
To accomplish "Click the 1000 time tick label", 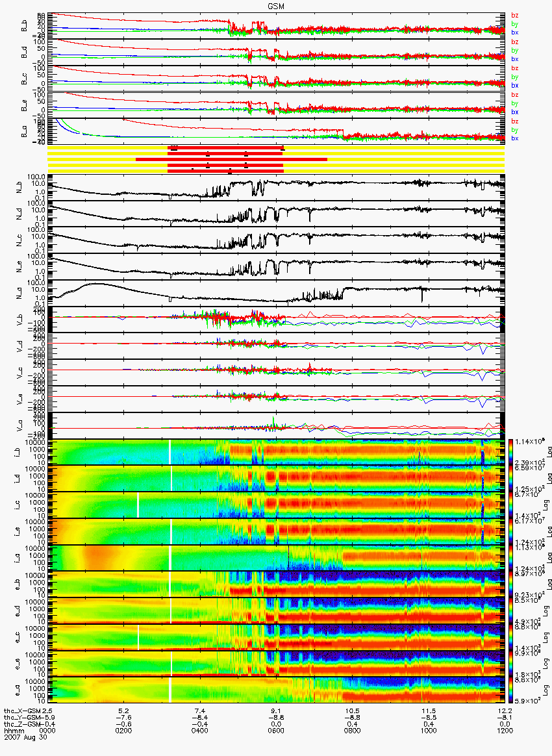I will coord(429,731).
